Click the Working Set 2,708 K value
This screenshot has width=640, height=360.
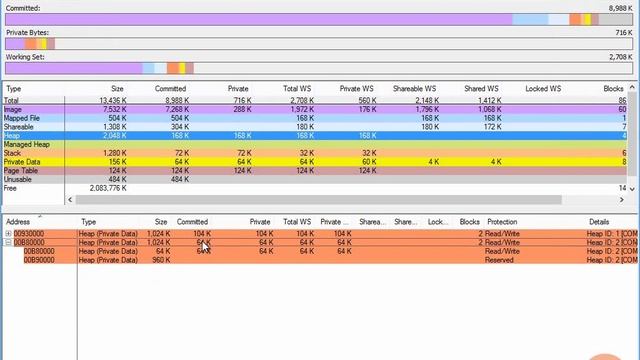point(620,57)
